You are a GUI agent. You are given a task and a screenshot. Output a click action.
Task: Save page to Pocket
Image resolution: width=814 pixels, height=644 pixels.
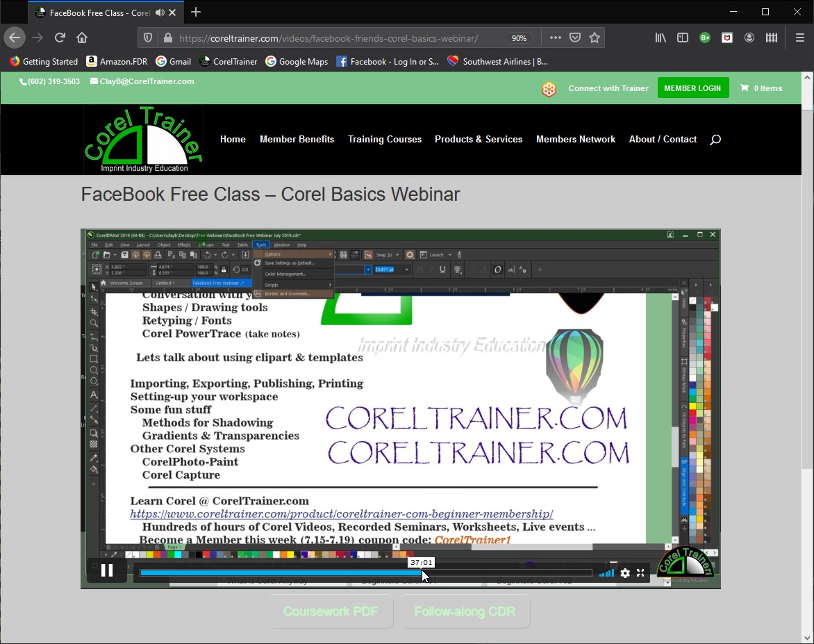574,38
